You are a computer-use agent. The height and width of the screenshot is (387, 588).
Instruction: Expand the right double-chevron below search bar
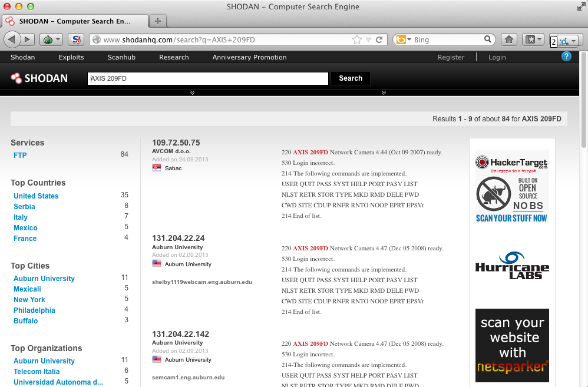pyautogui.click(x=384, y=92)
